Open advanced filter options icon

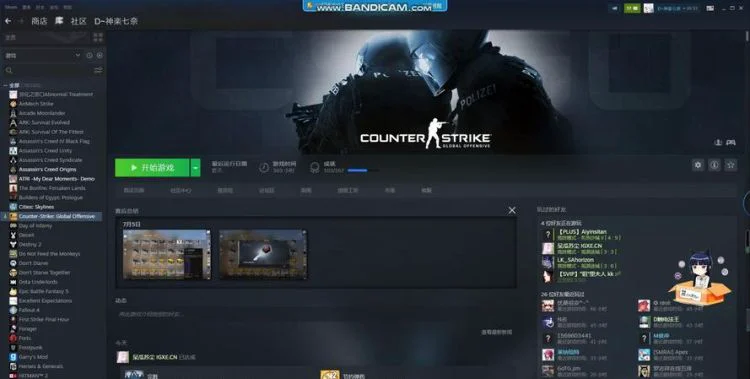tap(98, 70)
